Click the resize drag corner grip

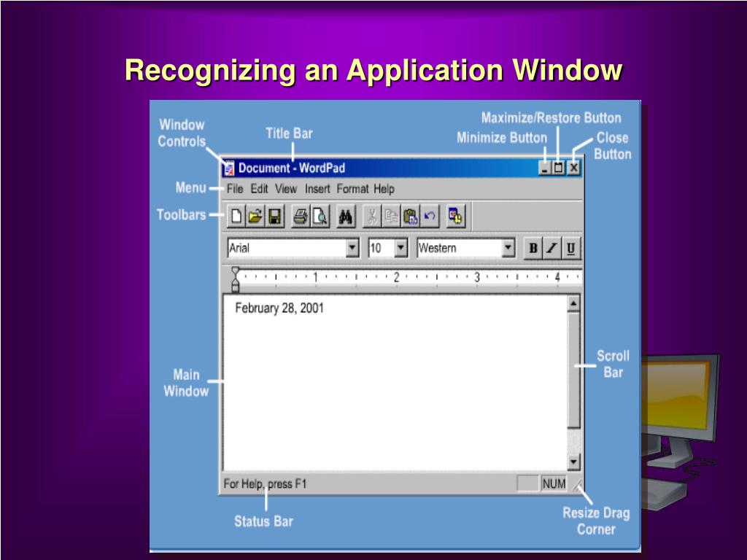576,486
